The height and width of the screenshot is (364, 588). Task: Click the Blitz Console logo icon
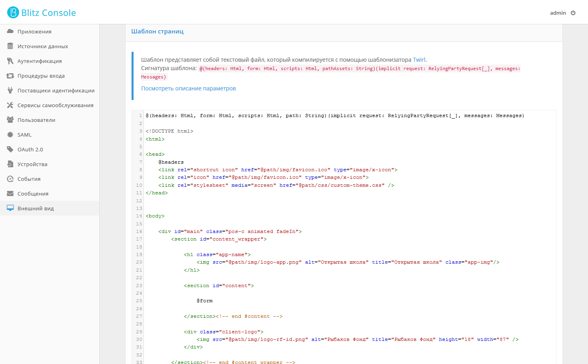pos(13,12)
